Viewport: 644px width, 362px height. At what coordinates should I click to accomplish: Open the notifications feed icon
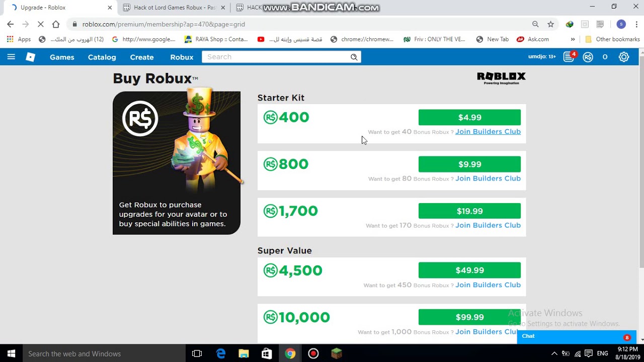pyautogui.click(x=569, y=57)
